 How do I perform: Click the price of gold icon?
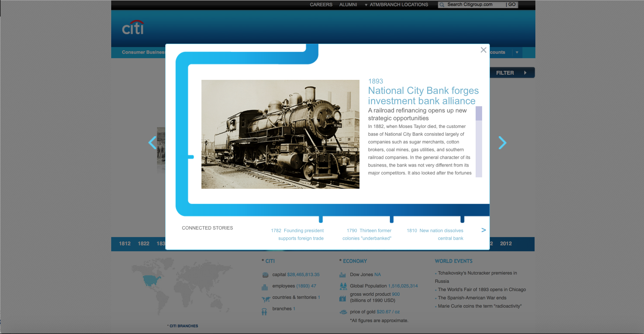(343, 312)
